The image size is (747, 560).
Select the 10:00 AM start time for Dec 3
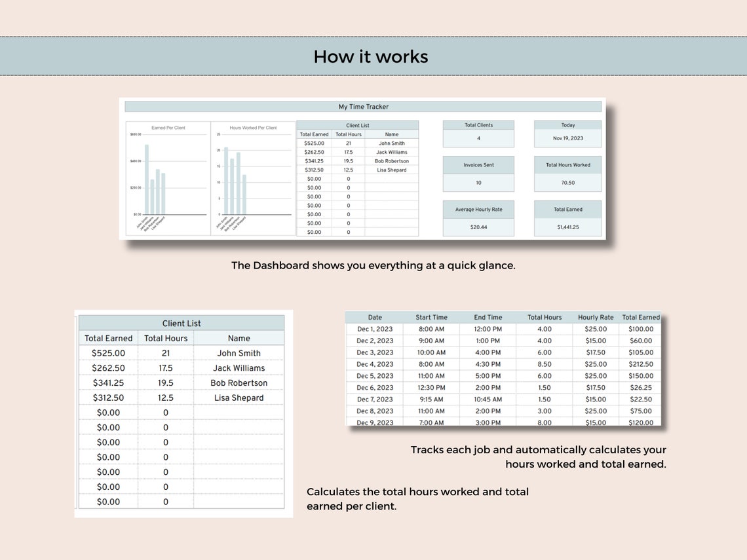[x=431, y=352]
